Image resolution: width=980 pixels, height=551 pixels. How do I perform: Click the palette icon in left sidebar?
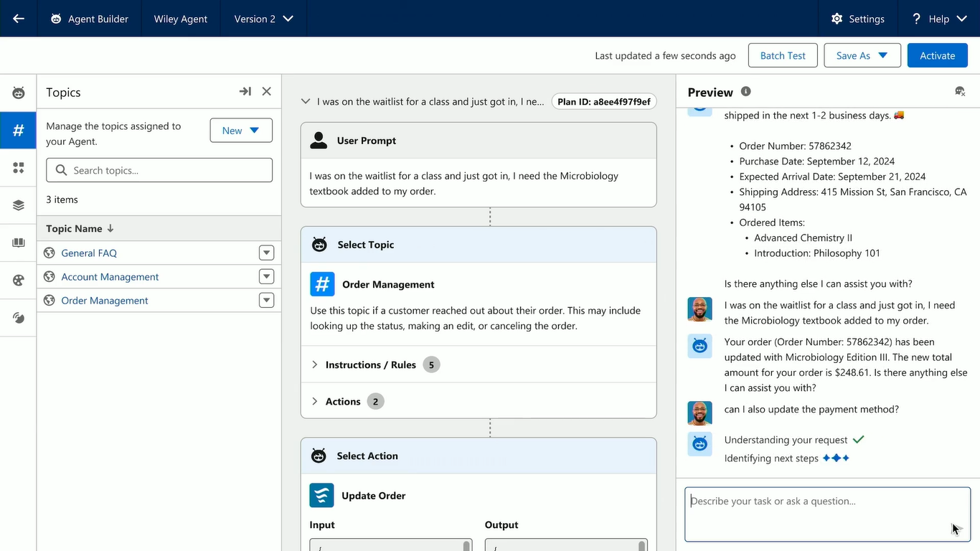point(19,281)
